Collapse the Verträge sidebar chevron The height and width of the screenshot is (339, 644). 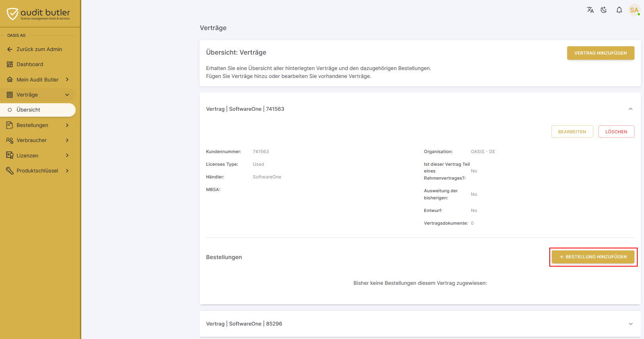[67, 95]
